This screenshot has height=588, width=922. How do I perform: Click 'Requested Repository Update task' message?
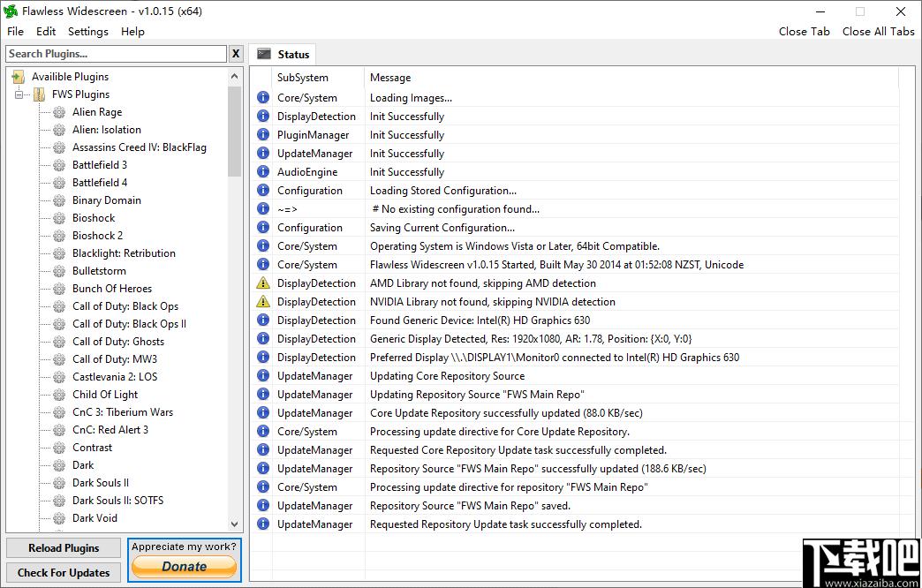[x=506, y=524]
